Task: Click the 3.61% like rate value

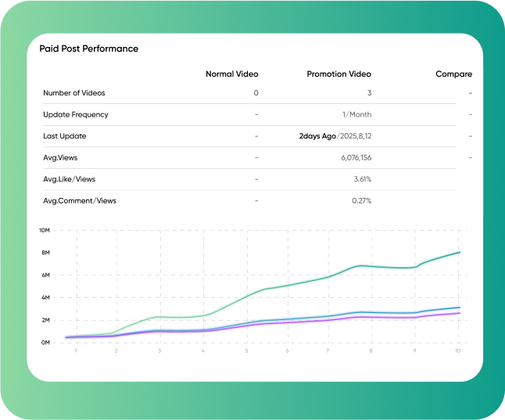Action: point(362,179)
